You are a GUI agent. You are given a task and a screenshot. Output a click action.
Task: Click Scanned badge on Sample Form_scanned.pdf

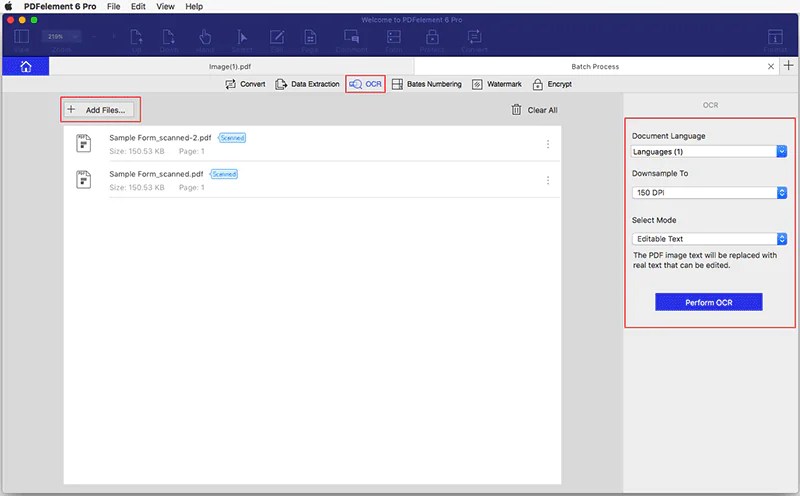click(224, 174)
